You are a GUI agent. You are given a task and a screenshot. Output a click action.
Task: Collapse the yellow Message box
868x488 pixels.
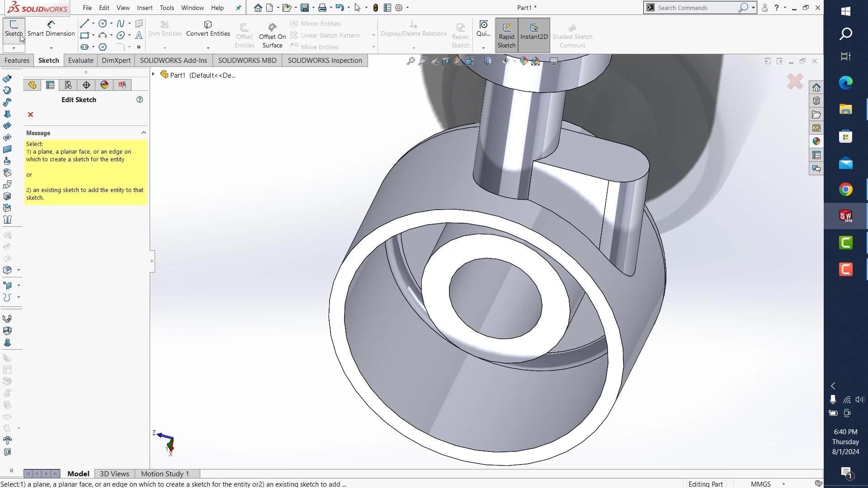tap(144, 132)
